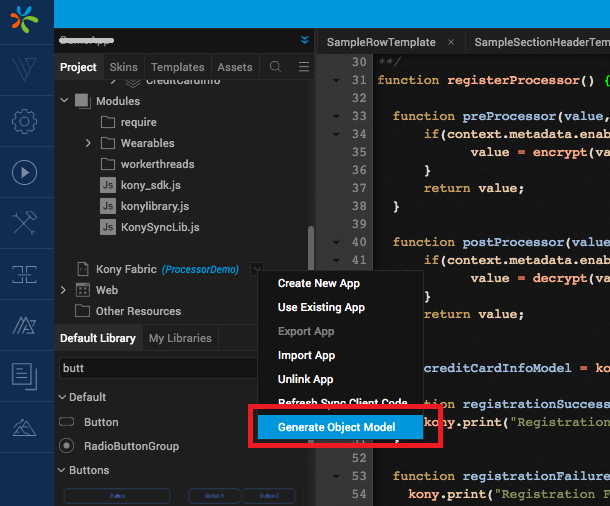Choose Unlink App menu item
This screenshot has width=610, height=506.
pyautogui.click(x=305, y=379)
